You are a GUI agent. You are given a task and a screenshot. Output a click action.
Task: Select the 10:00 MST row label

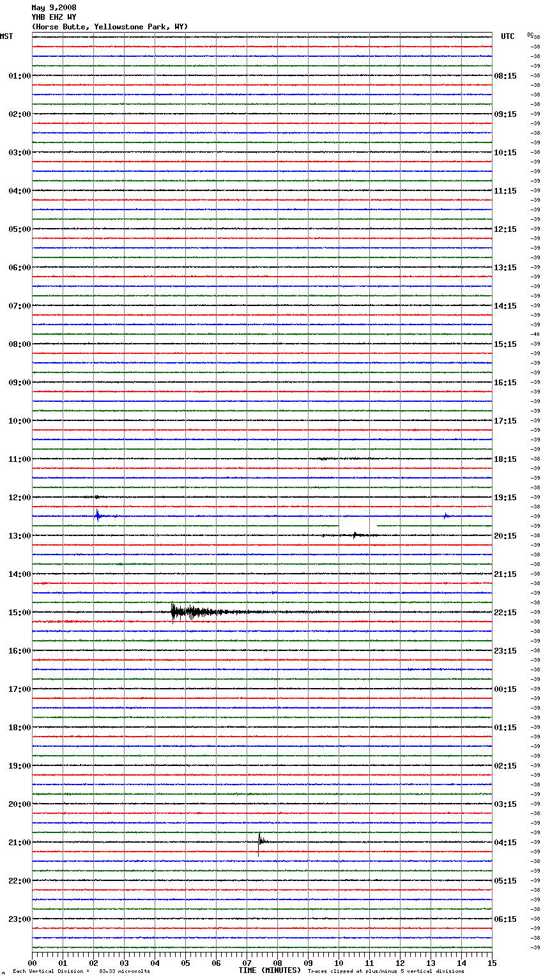pyautogui.click(x=20, y=421)
